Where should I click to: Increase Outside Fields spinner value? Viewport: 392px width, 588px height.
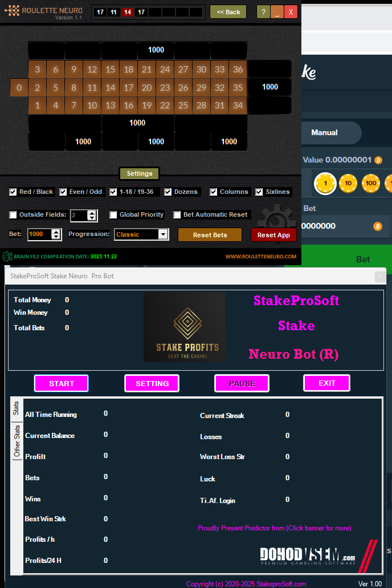(92, 213)
